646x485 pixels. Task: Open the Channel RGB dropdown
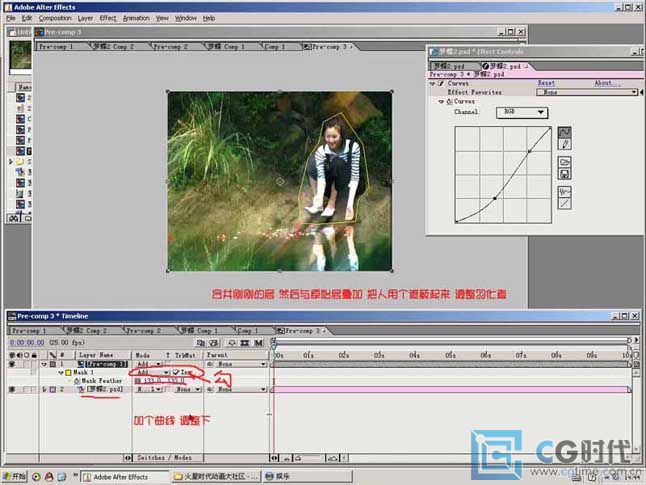(522, 112)
